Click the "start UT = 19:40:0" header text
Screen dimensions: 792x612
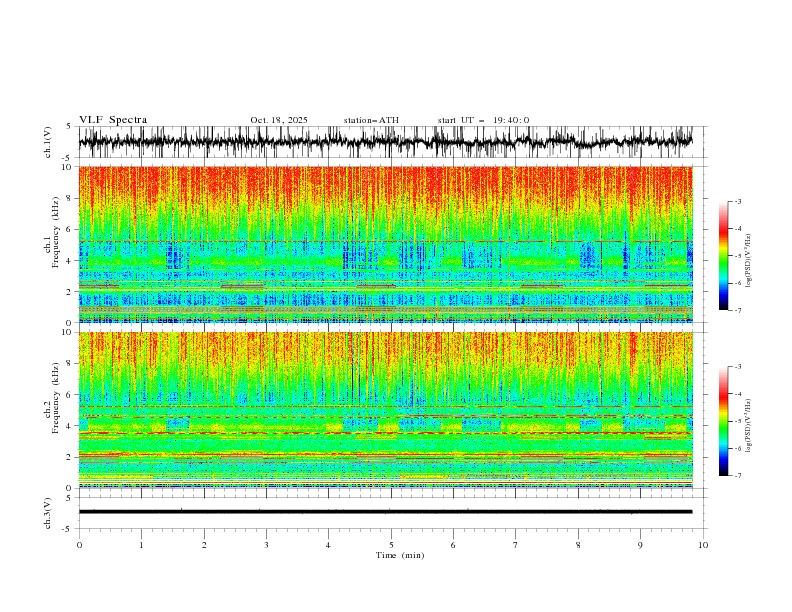[483, 120]
